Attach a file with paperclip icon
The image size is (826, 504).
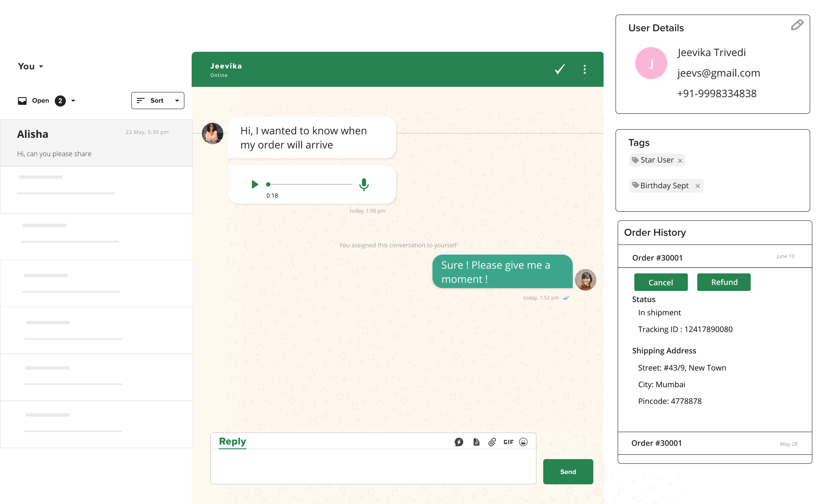pyautogui.click(x=492, y=442)
